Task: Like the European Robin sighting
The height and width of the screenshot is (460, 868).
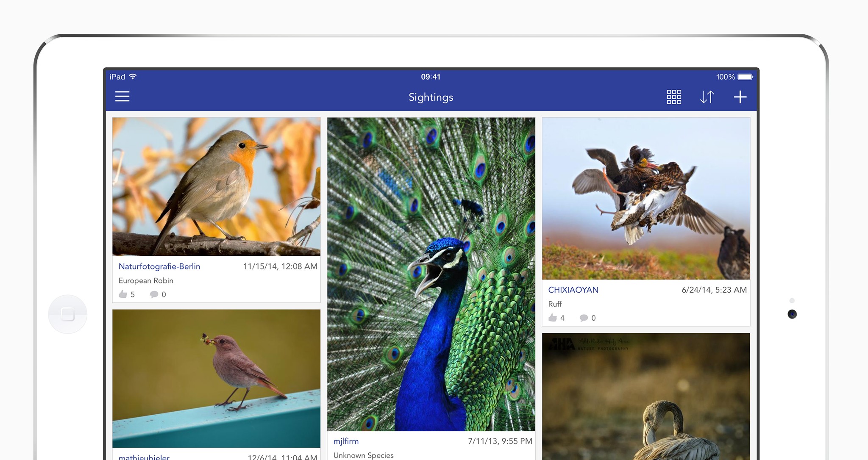Action: (123, 294)
